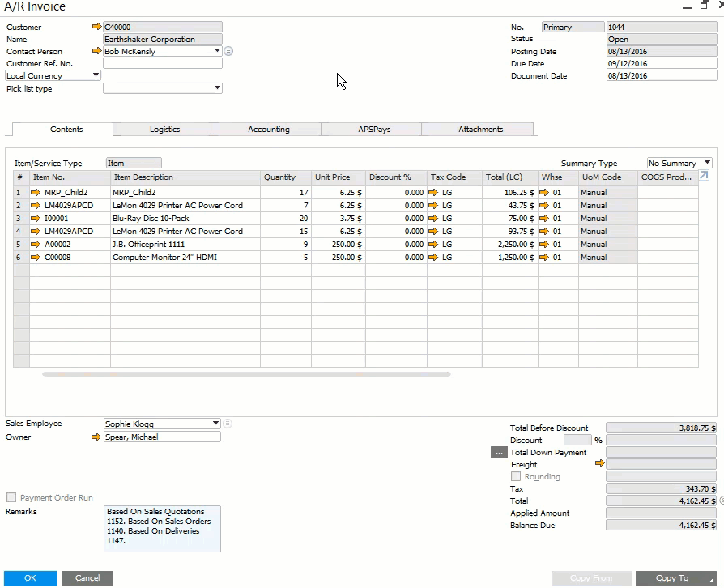Viewport: 724px width, 588px height.
Task: Click the Freight link arrow
Action: click(x=600, y=464)
